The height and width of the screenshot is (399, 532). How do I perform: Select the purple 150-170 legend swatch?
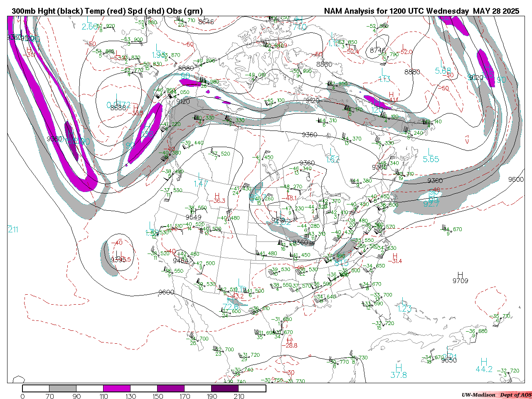click(171, 388)
